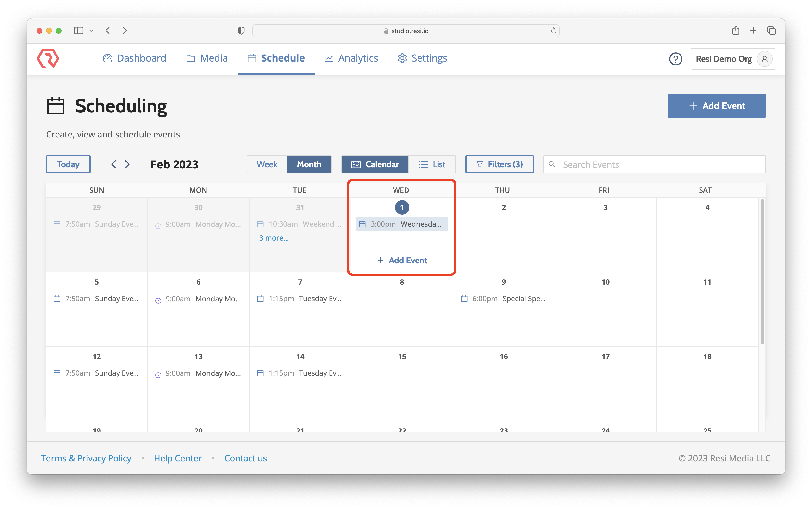
Task: Open the Help Center link
Action: (x=177, y=458)
